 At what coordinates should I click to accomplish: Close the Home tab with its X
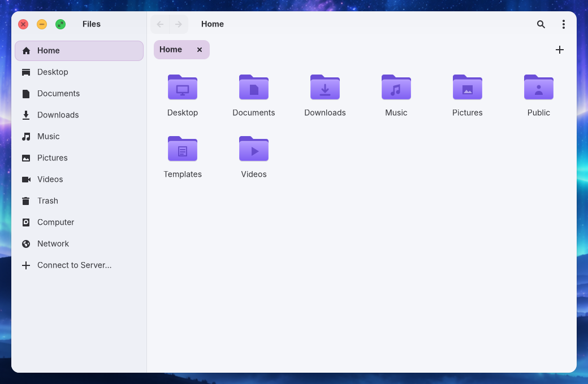click(200, 50)
